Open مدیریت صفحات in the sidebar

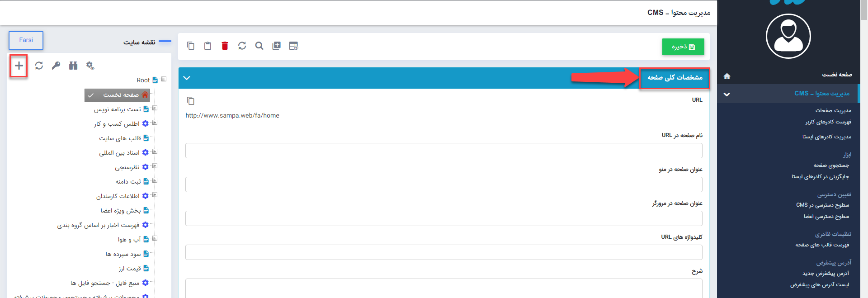click(833, 110)
